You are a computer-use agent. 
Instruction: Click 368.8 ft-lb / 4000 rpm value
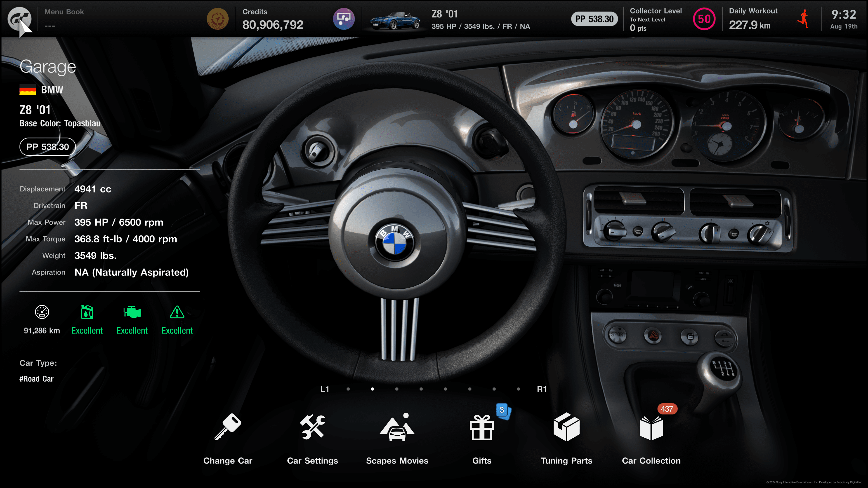click(125, 239)
